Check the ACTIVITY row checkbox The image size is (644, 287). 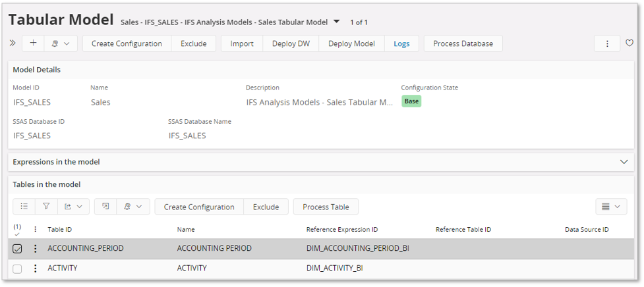pyautogui.click(x=17, y=269)
